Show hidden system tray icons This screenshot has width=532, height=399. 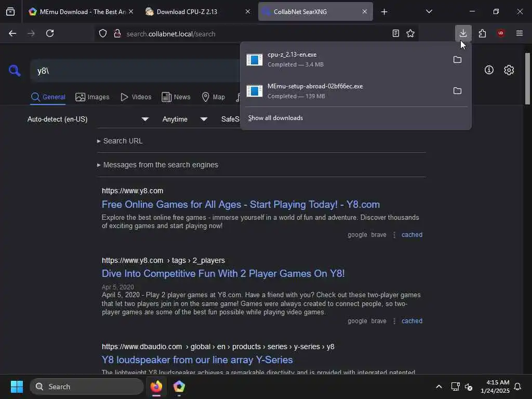click(438, 387)
